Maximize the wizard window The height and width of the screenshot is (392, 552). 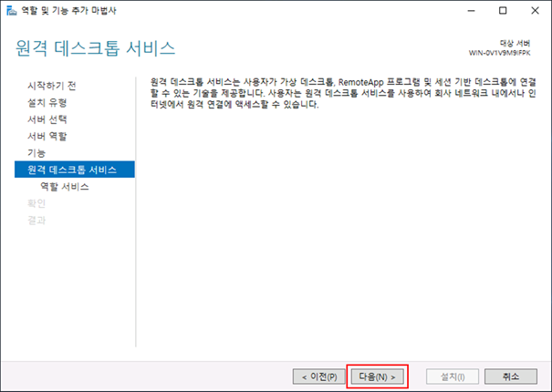click(x=503, y=11)
